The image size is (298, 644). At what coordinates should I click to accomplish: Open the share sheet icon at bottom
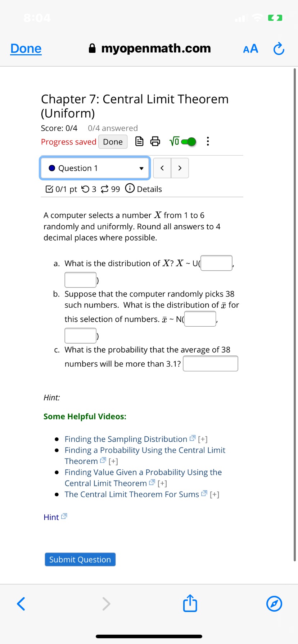point(190,604)
